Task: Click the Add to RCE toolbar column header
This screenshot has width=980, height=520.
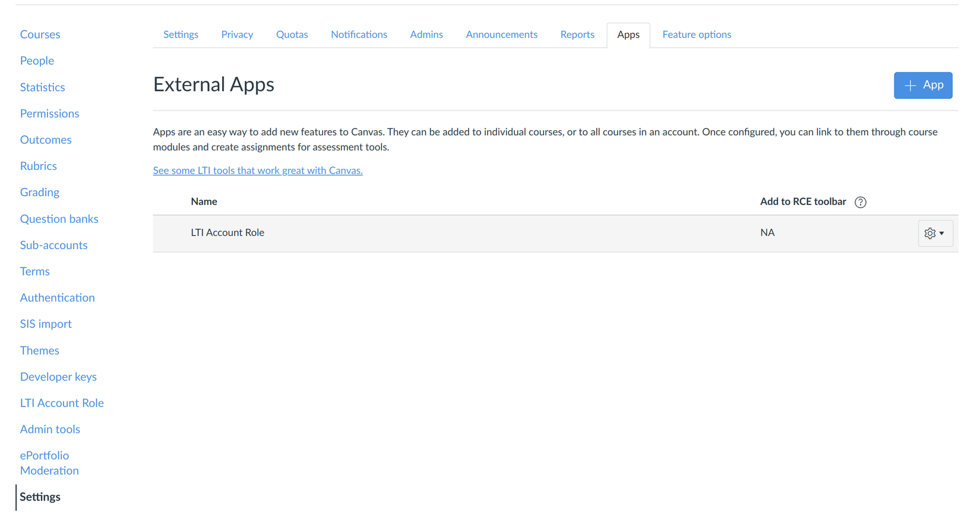Action: [x=803, y=201]
